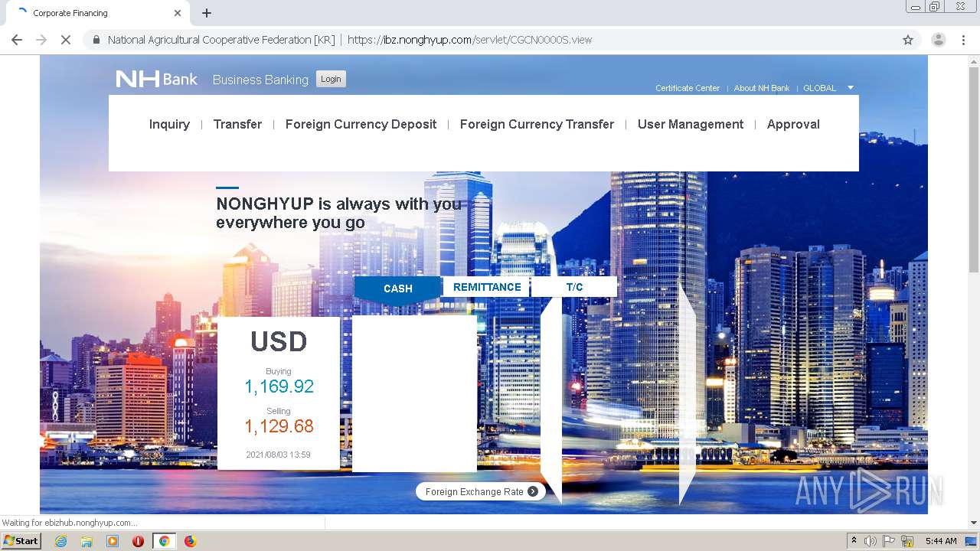
Task: Go back to the previous page
Action: pyautogui.click(x=17, y=40)
